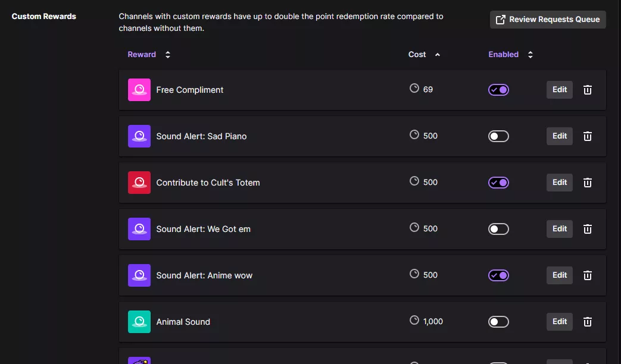
Task: Click the Sound Alert: Anime wow name
Action: click(204, 275)
